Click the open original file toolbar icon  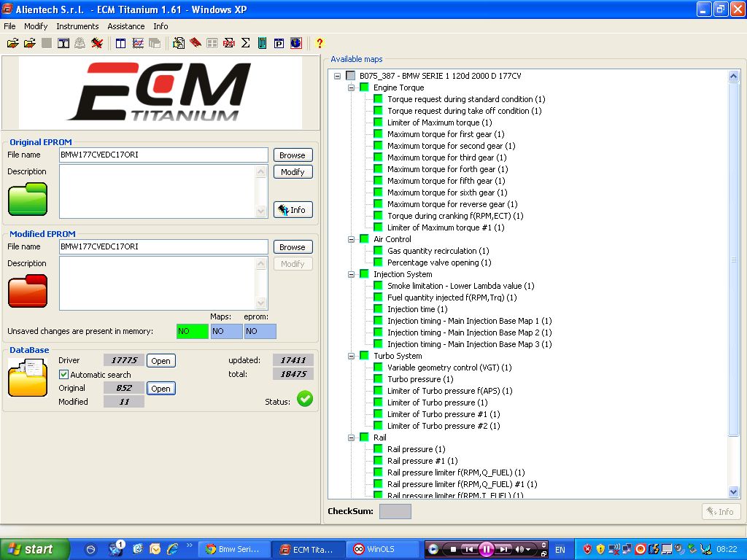pyautogui.click(x=13, y=43)
